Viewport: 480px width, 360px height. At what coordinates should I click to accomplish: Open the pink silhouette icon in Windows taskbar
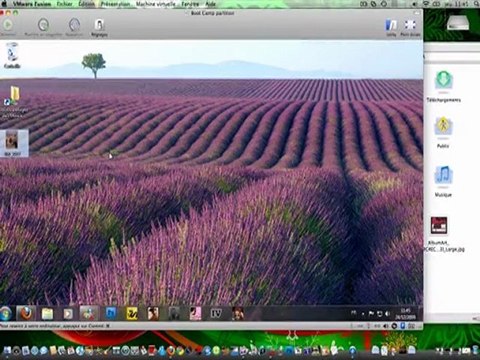click(x=195, y=313)
